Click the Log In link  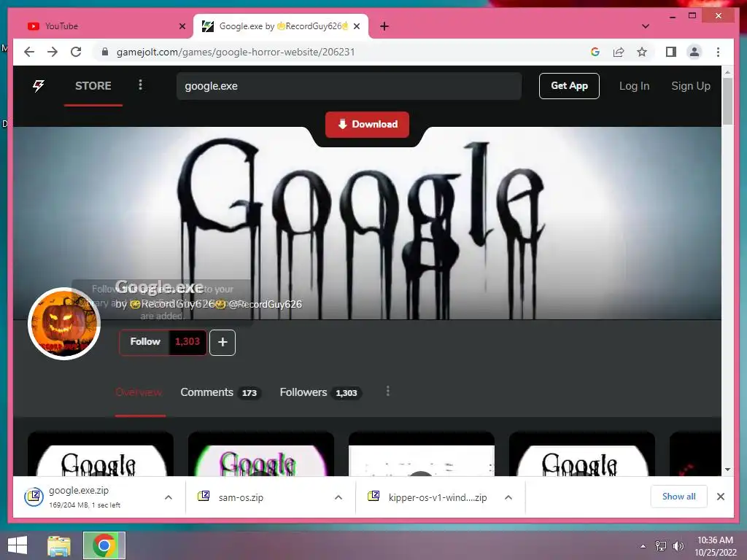click(634, 86)
